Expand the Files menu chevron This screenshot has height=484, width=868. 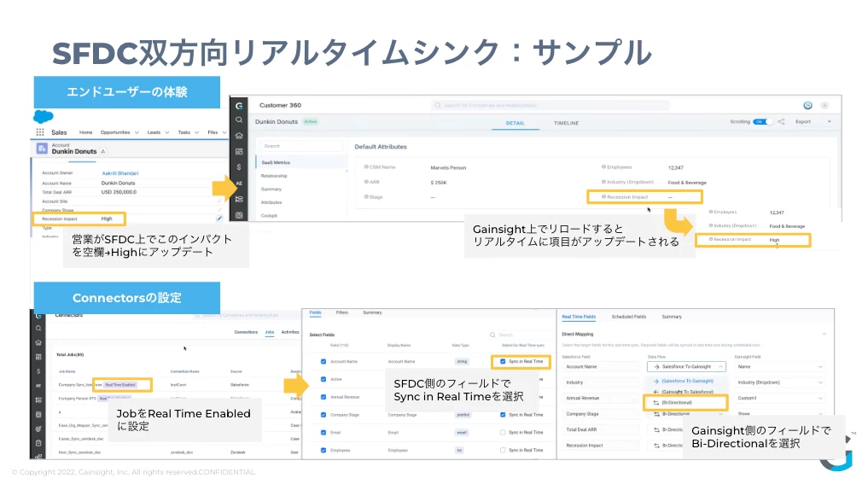tap(224, 133)
